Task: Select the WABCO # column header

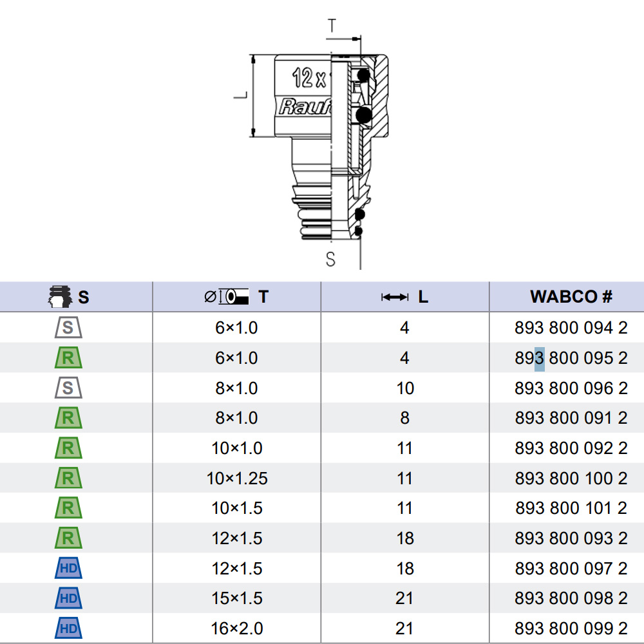Action: coord(571,297)
